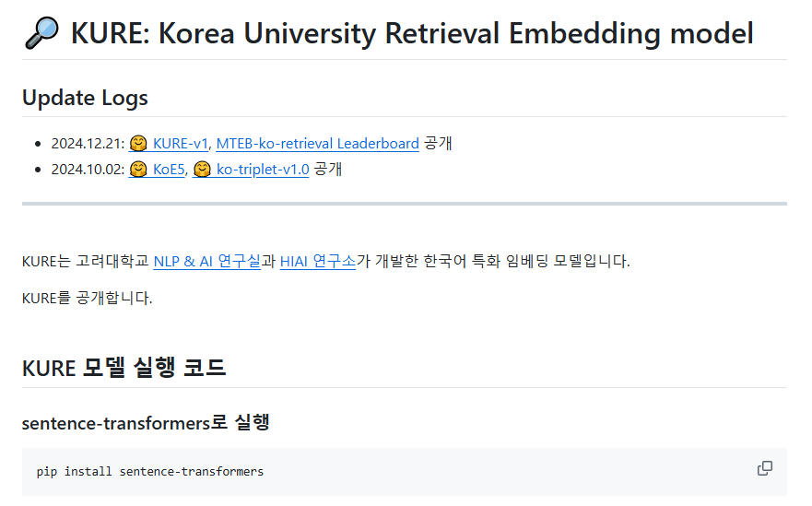
Task: Open the ko-triplet-v1.0 dataset link
Action: click(263, 170)
